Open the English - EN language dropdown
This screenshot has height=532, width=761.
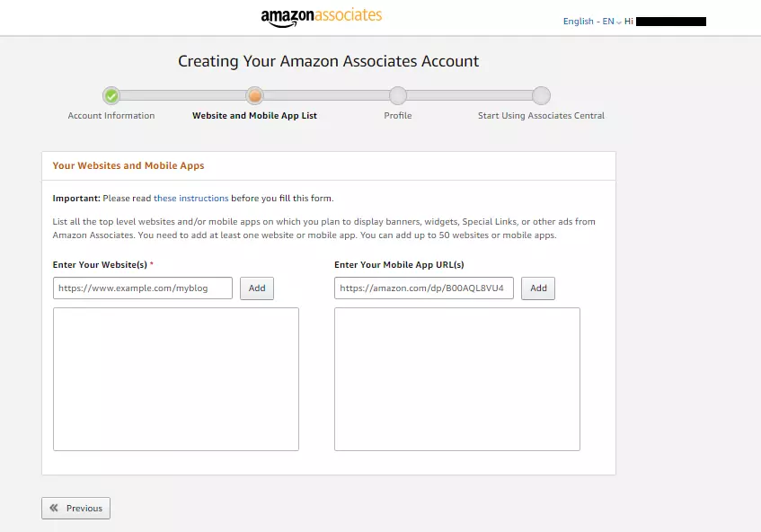(591, 22)
